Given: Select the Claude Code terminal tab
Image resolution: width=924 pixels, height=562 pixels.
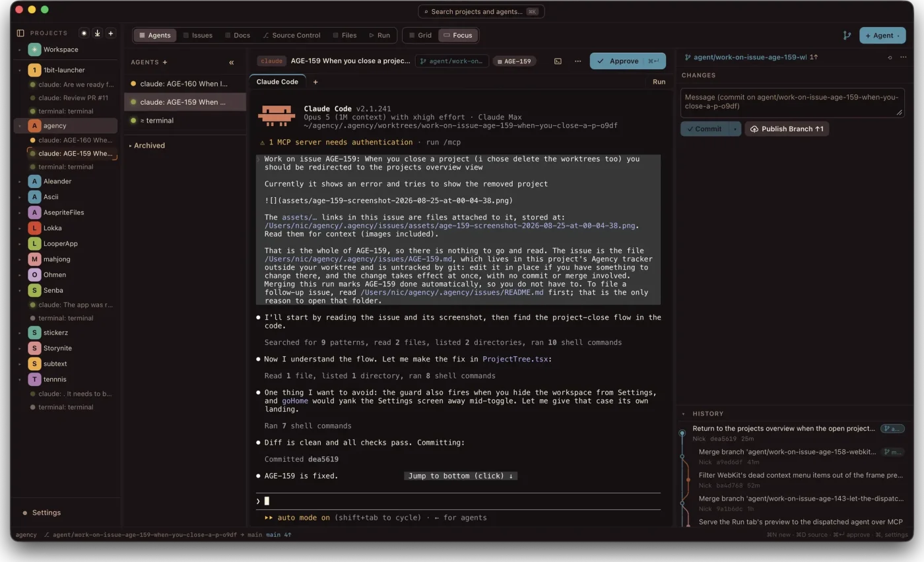Looking at the screenshot, I should [x=277, y=82].
